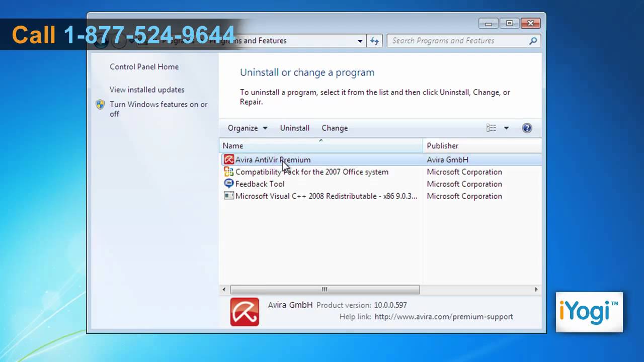Click the scrollbar left arrow
644x362 pixels.
224,290
